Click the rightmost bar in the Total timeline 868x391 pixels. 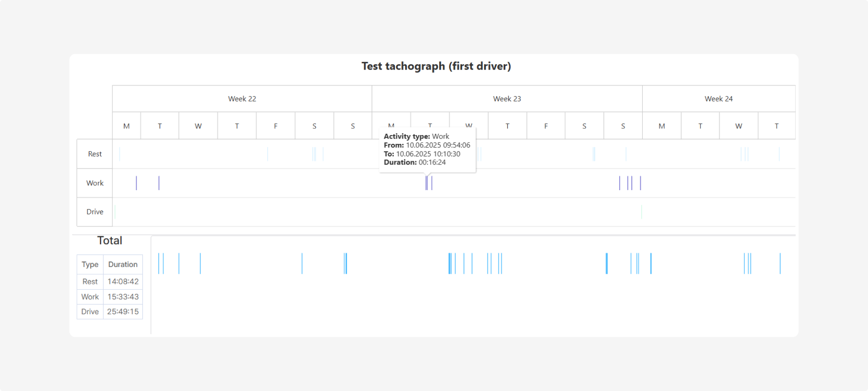(780, 264)
